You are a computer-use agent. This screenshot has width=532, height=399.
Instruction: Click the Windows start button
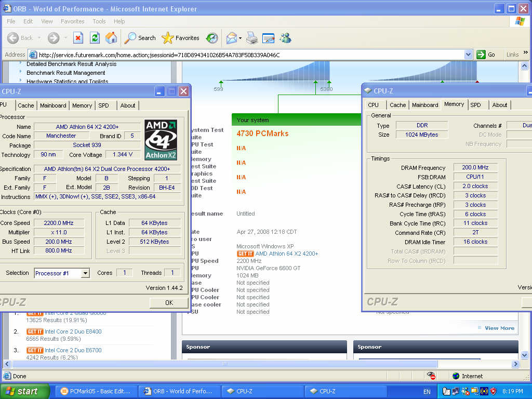tap(25, 391)
